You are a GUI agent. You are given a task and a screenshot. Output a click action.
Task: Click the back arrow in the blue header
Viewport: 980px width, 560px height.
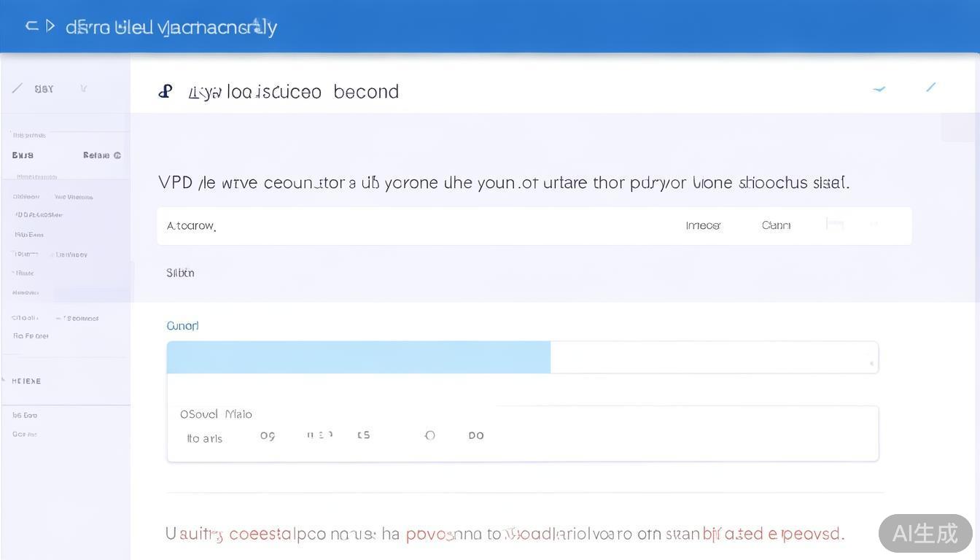tap(31, 26)
